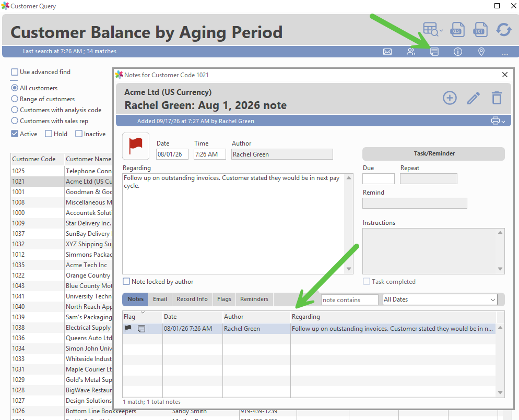Add a new note with plus icon
Viewport: 519px width, 420px height.
coord(450,98)
